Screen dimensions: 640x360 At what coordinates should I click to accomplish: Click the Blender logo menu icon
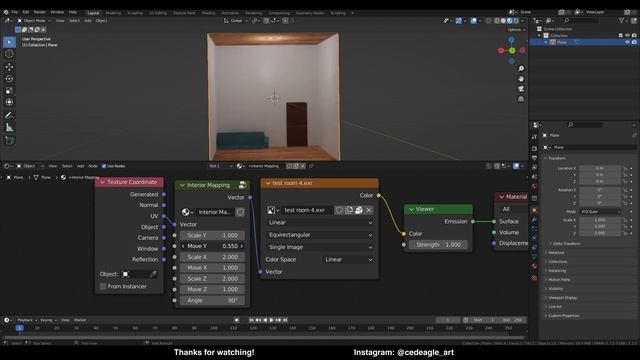[x=6, y=12]
